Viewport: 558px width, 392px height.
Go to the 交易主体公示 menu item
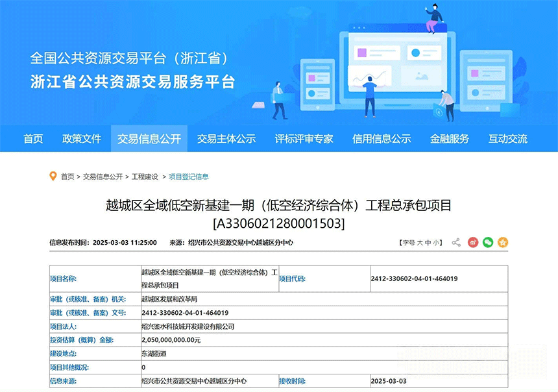226,139
